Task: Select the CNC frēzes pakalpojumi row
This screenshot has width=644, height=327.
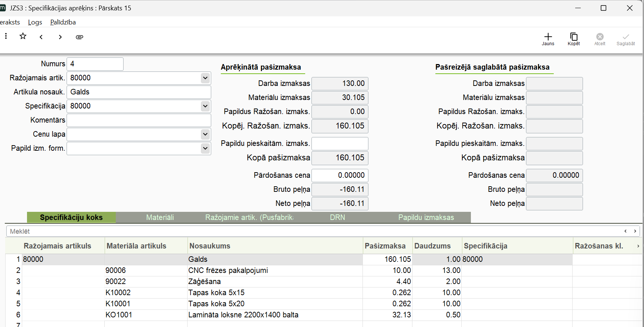Action: click(228, 270)
